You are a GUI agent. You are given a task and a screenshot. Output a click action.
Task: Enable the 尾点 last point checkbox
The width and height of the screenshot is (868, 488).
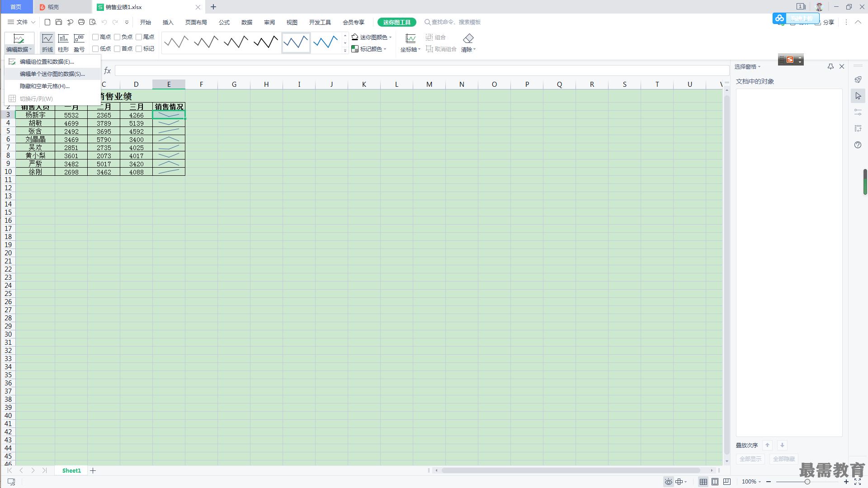pos(139,37)
